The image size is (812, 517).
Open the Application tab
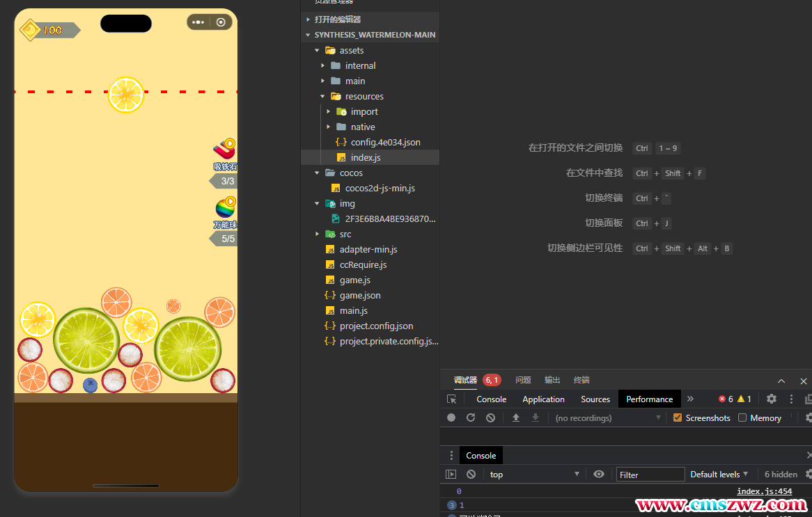[x=543, y=399]
